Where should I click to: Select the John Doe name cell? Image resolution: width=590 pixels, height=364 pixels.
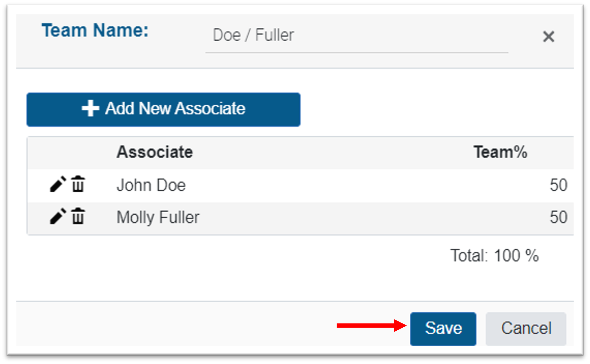click(151, 185)
